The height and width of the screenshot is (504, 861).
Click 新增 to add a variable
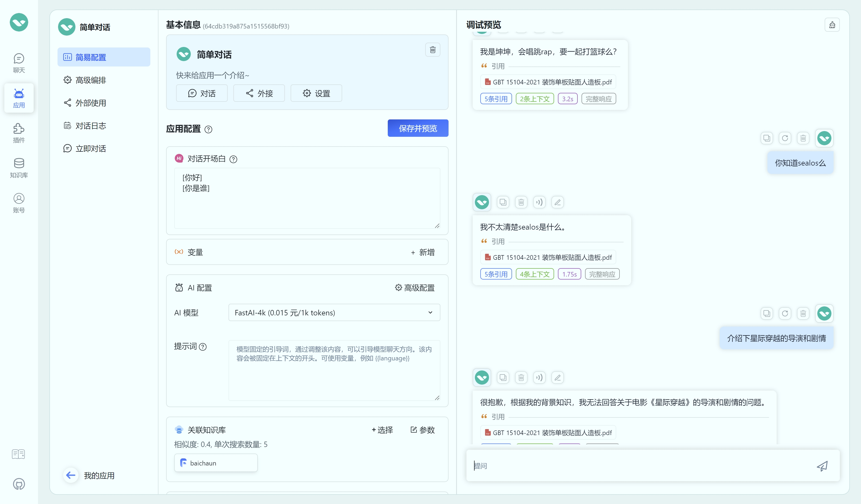(x=423, y=252)
